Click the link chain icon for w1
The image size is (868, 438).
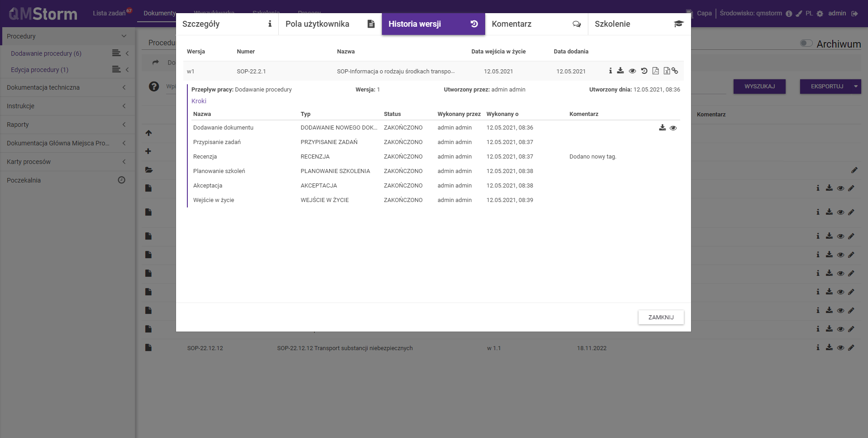[675, 71]
